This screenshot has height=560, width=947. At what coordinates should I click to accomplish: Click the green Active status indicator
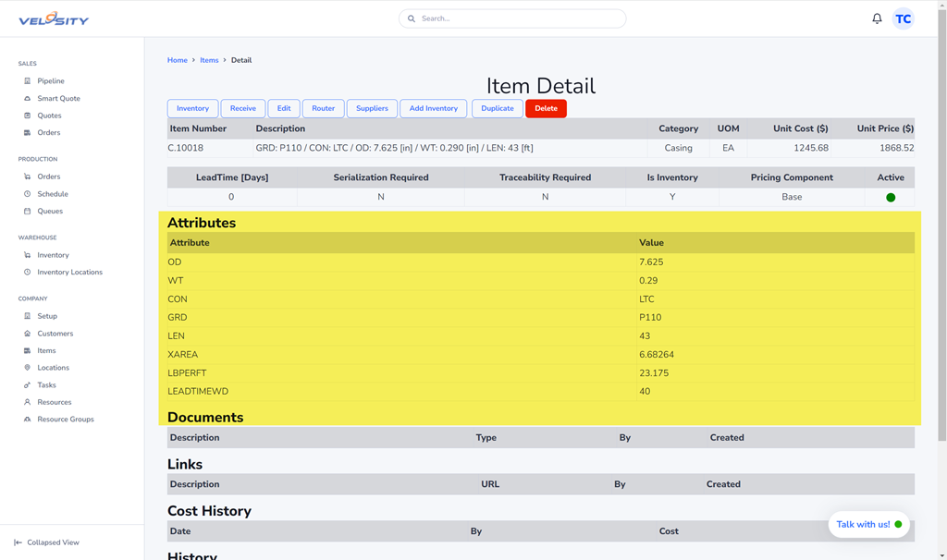(891, 198)
